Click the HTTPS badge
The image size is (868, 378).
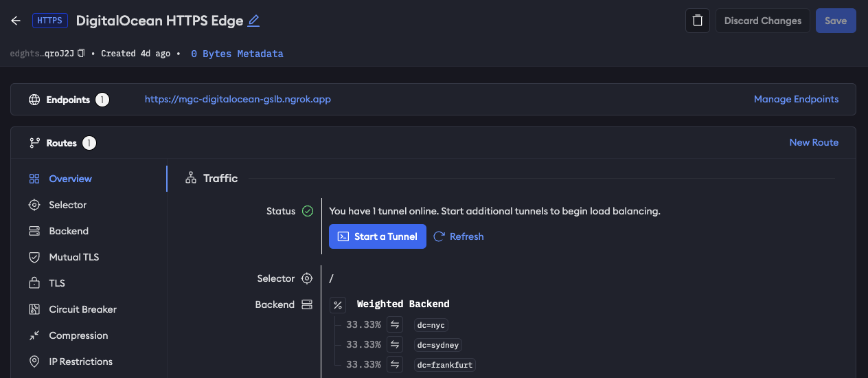50,21
